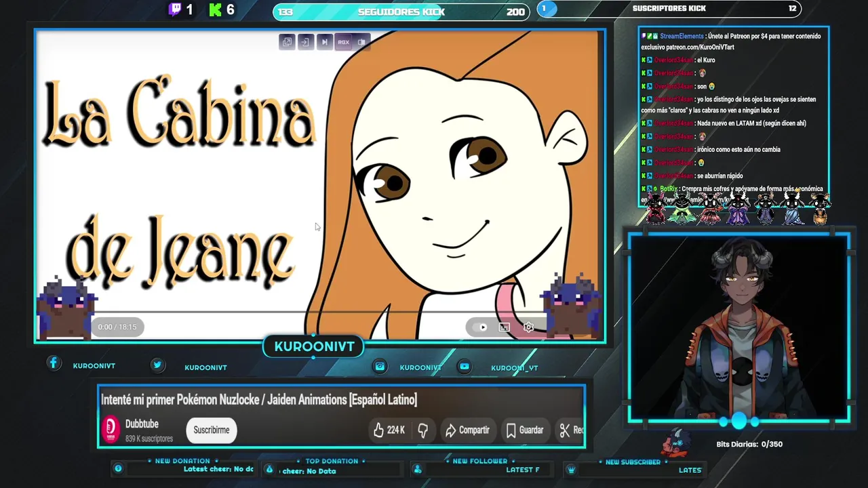Click the side-panel icon next to RGX
This screenshot has height=488, width=868.
point(361,42)
